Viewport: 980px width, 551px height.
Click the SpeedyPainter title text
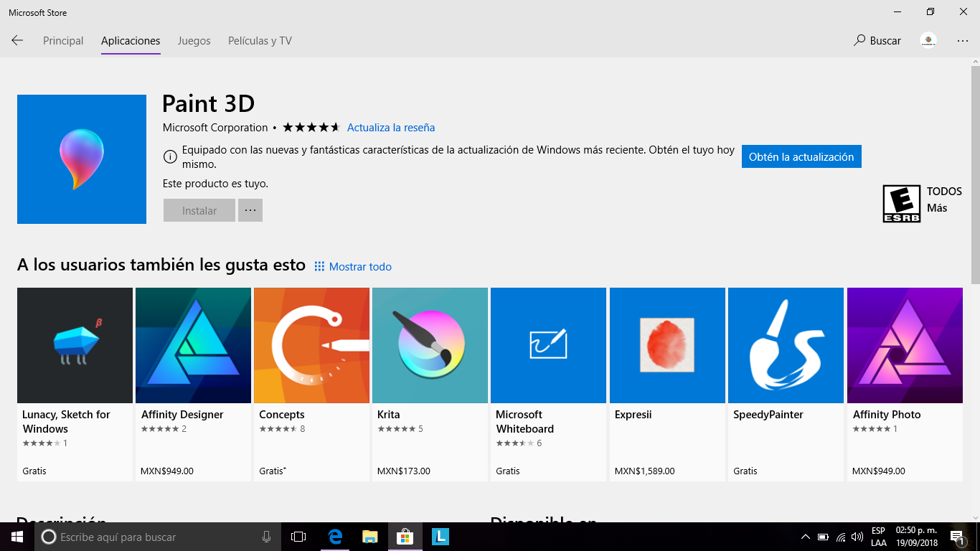[768, 415]
